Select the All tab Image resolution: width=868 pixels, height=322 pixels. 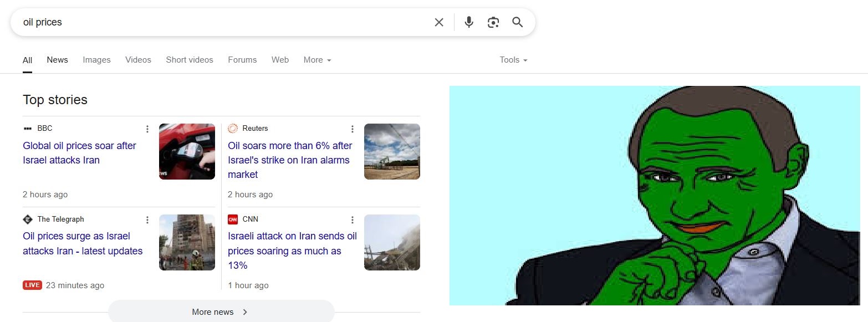click(x=27, y=60)
